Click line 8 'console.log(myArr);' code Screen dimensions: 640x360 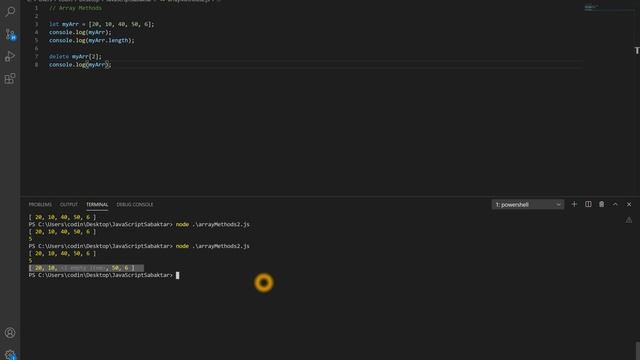click(x=80, y=64)
